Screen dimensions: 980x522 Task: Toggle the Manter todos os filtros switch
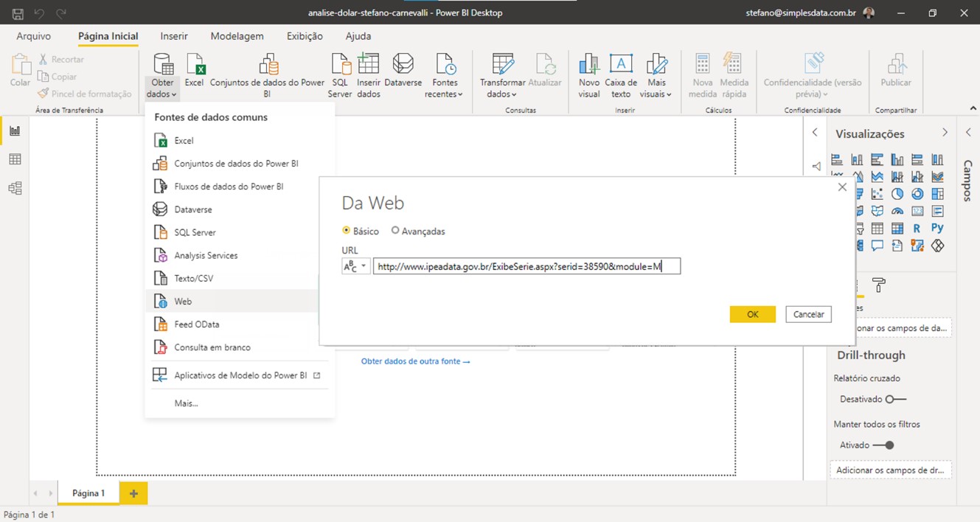(883, 445)
